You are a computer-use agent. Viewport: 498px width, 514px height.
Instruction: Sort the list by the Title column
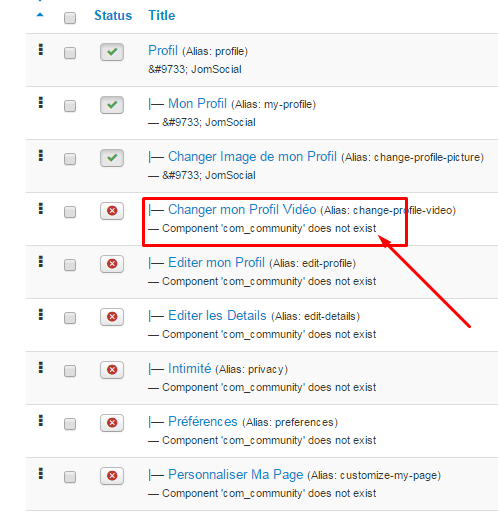(162, 16)
